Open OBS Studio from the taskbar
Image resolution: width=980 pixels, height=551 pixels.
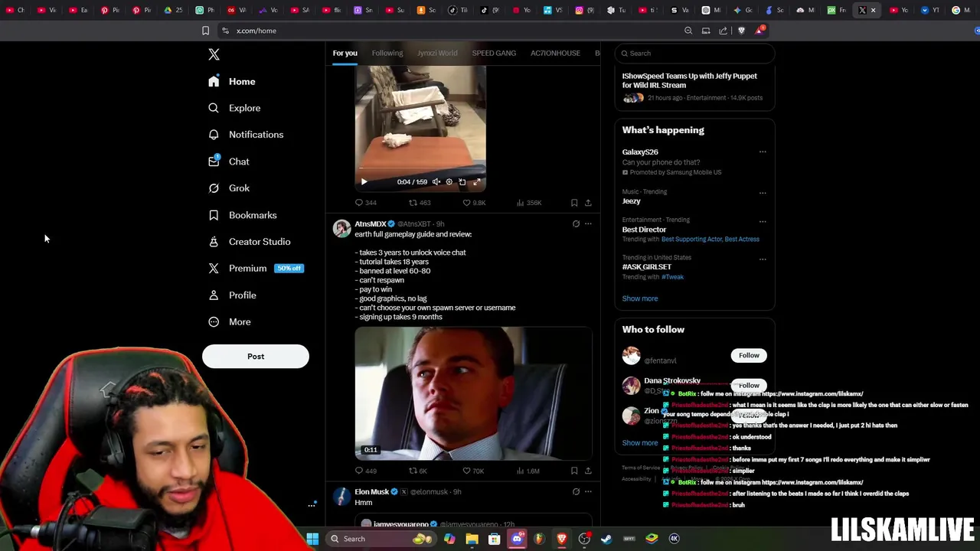click(584, 539)
